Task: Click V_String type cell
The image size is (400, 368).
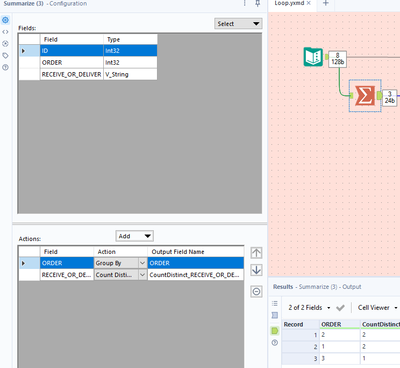Action: 130,74
